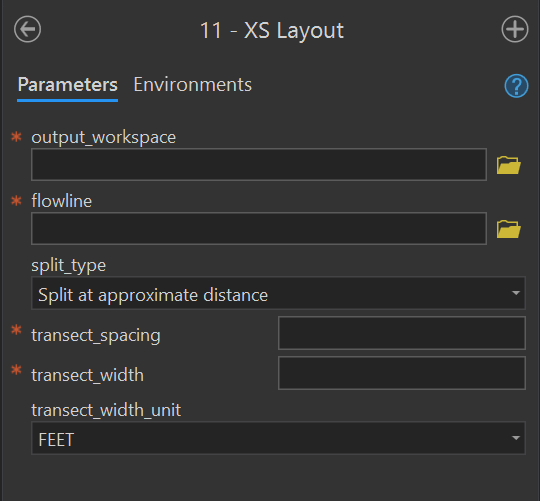Screen dimensions: 540x501
Task: Open the split_type dropdown showing Split at approximate distance
Action: click(x=278, y=293)
